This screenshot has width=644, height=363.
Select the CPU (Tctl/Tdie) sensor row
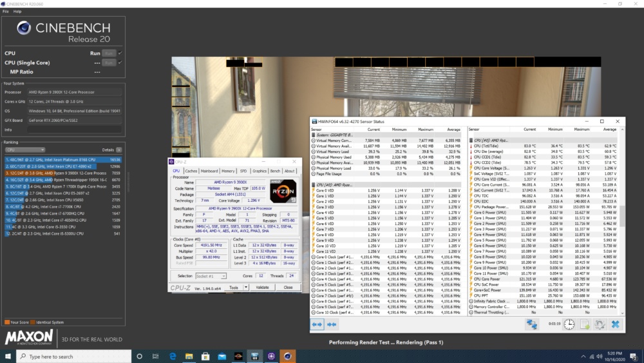coord(544,146)
